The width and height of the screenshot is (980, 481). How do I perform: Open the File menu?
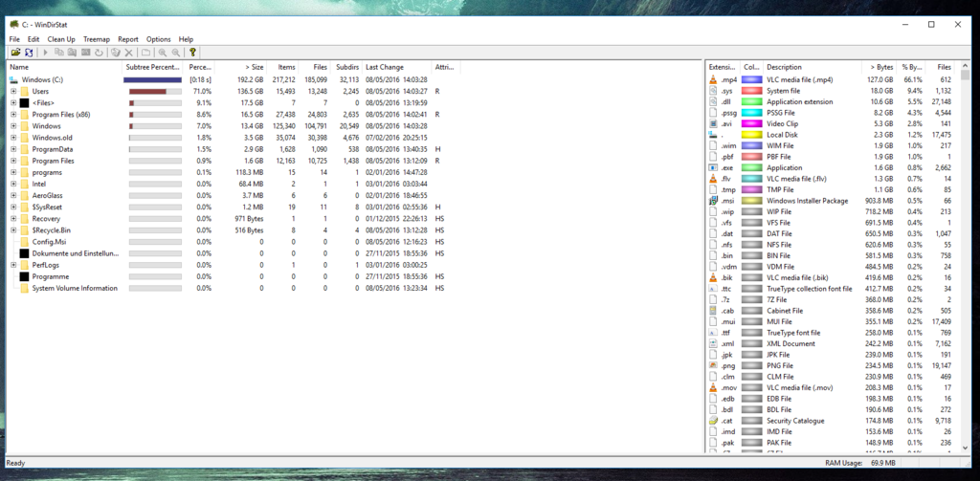14,39
